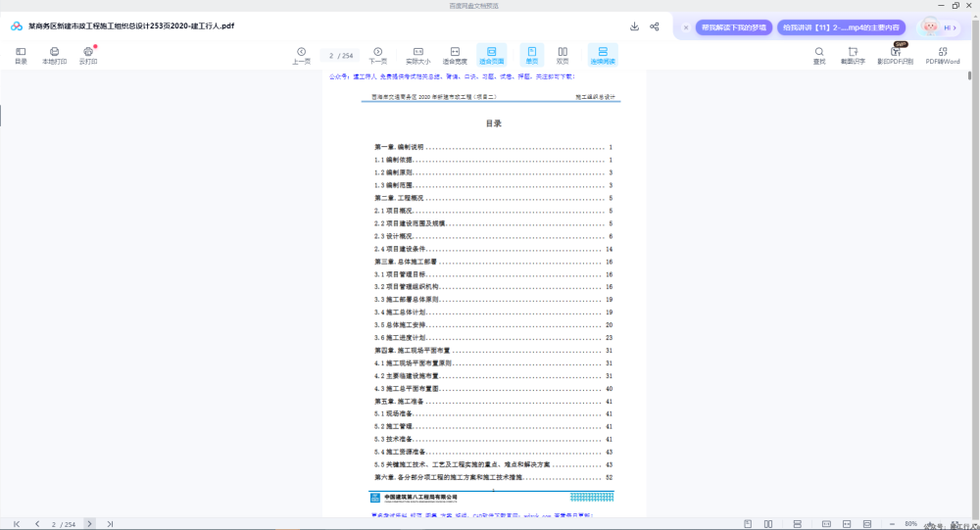Click the bottom bar page number field
980x530 pixels.
pyautogui.click(x=63, y=524)
